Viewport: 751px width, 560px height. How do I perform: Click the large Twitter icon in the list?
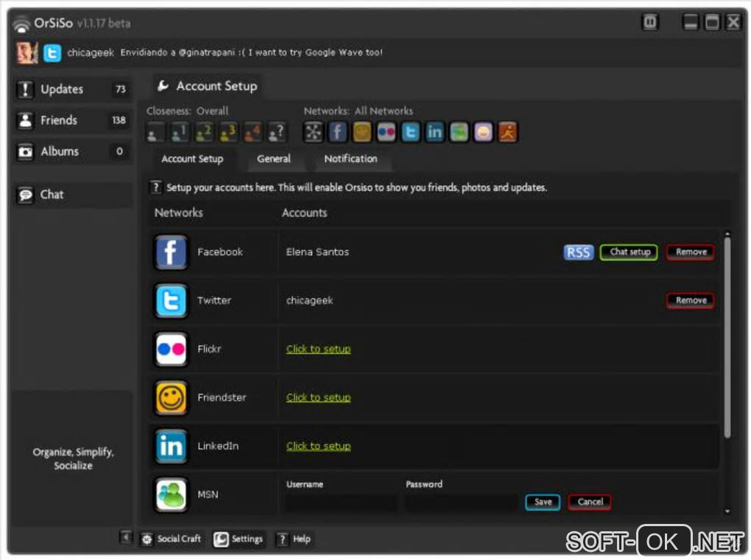click(171, 300)
